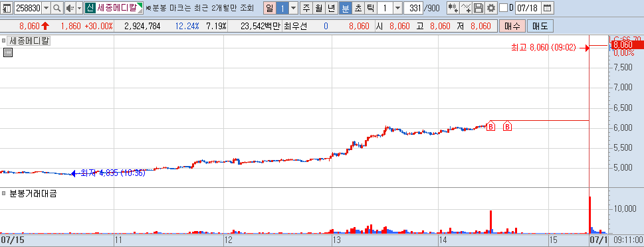Click the 매도 sell button

point(540,27)
